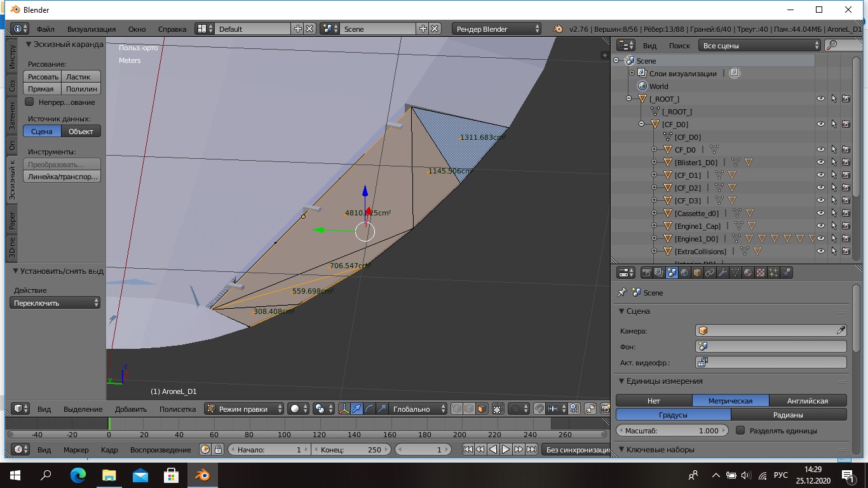Open the Файл menu

click(x=45, y=29)
